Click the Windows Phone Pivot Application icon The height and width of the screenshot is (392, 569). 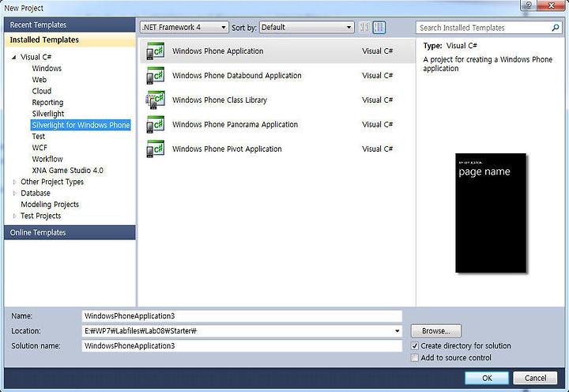click(156, 149)
